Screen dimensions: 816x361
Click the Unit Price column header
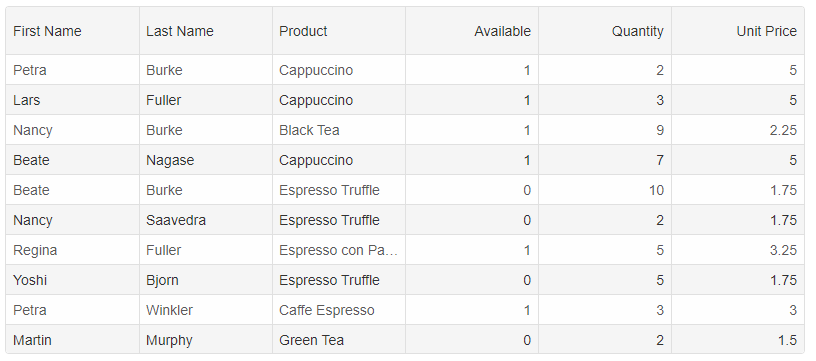pyautogui.click(x=738, y=31)
